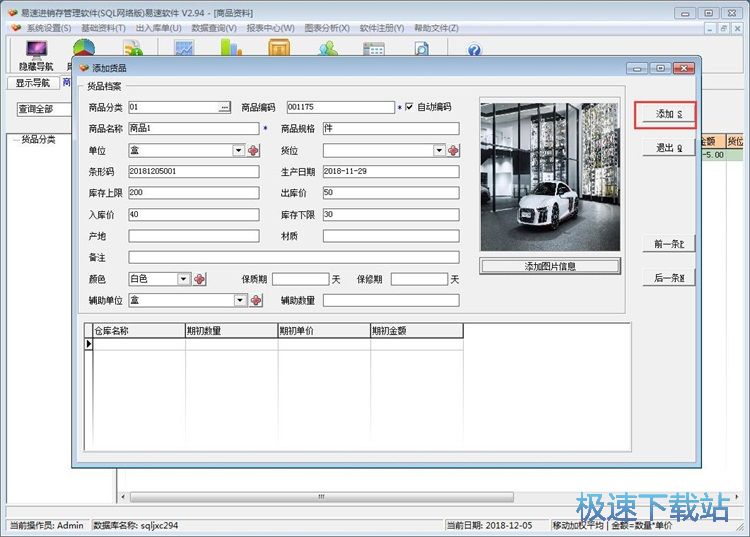The image size is (750, 537).
Task: Click the 期初数量 column header
Action: (232, 331)
